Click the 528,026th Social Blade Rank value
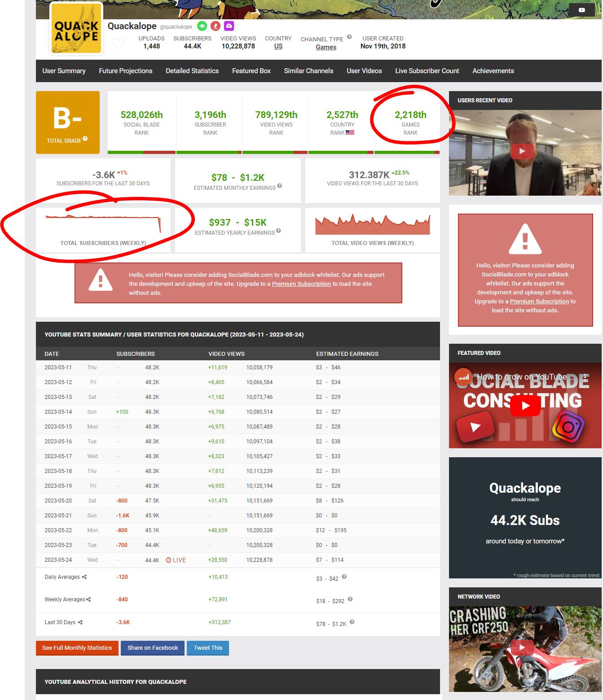 coord(142,115)
